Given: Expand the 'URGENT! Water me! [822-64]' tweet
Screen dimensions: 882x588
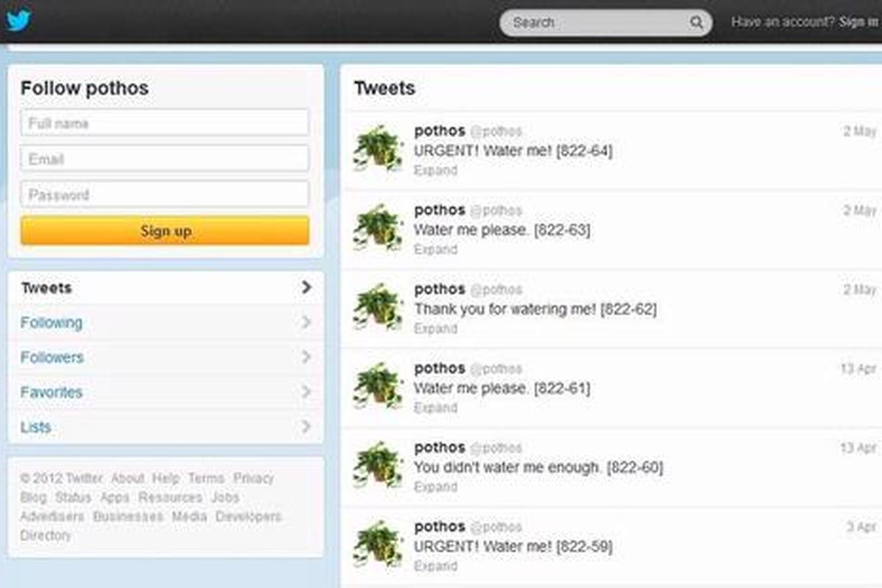Looking at the screenshot, I should (x=435, y=171).
